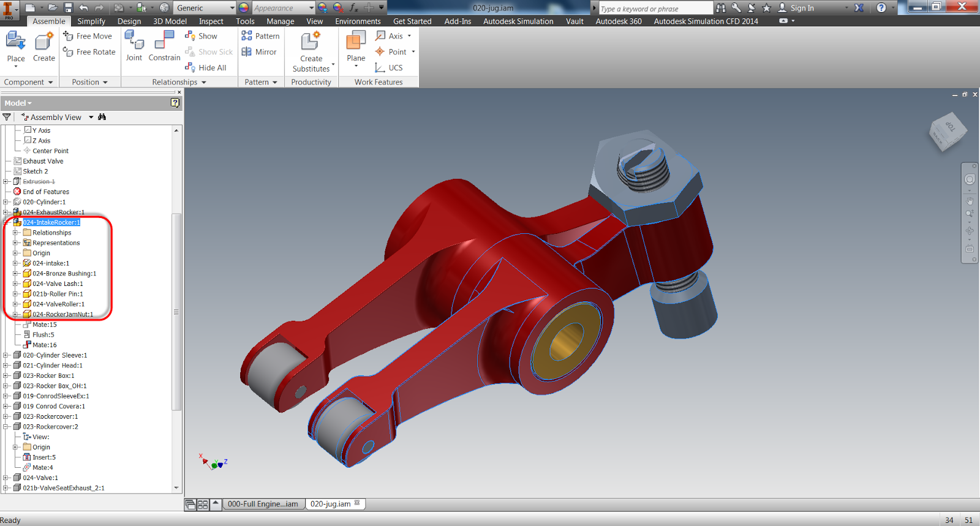Click the search keyword input field
This screenshot has height=526, width=980.
tap(655, 8)
